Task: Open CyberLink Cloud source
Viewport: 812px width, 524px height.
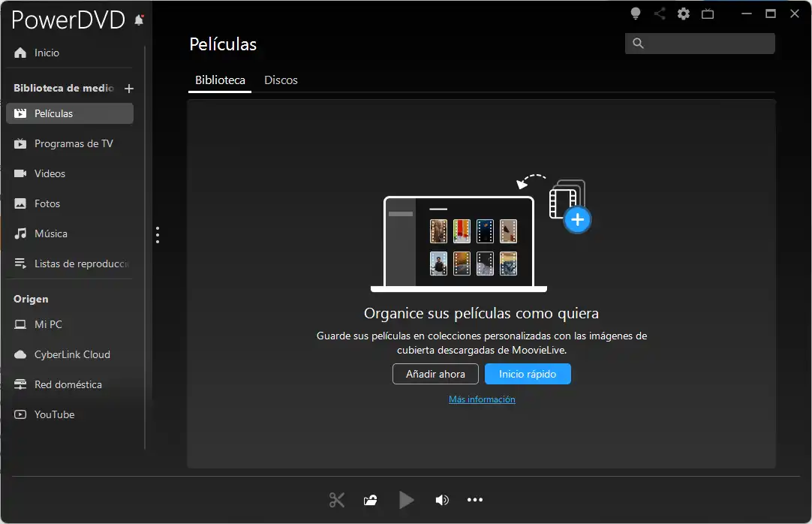Action: pyautogui.click(x=70, y=354)
